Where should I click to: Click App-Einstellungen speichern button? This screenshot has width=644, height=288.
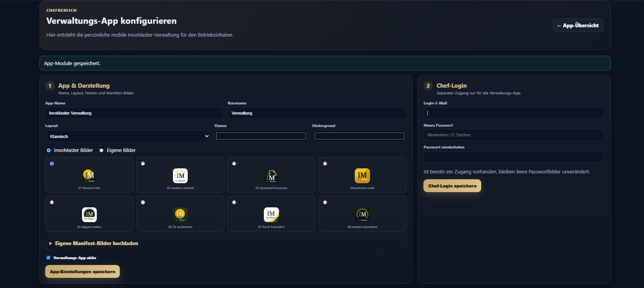(x=82, y=272)
